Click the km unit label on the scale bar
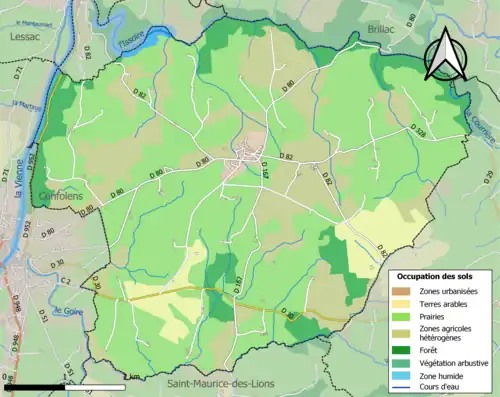The width and height of the screenshot is (500, 397). pos(134,377)
